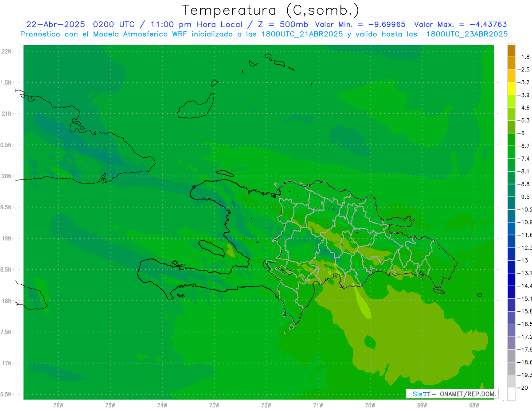
Task: Click the '69W' longitude label
Action: tap(422, 405)
